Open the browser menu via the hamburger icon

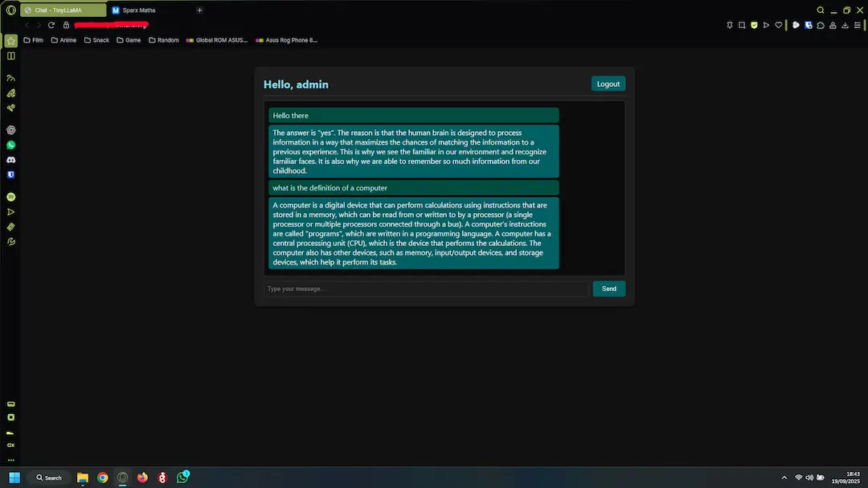[x=858, y=25]
